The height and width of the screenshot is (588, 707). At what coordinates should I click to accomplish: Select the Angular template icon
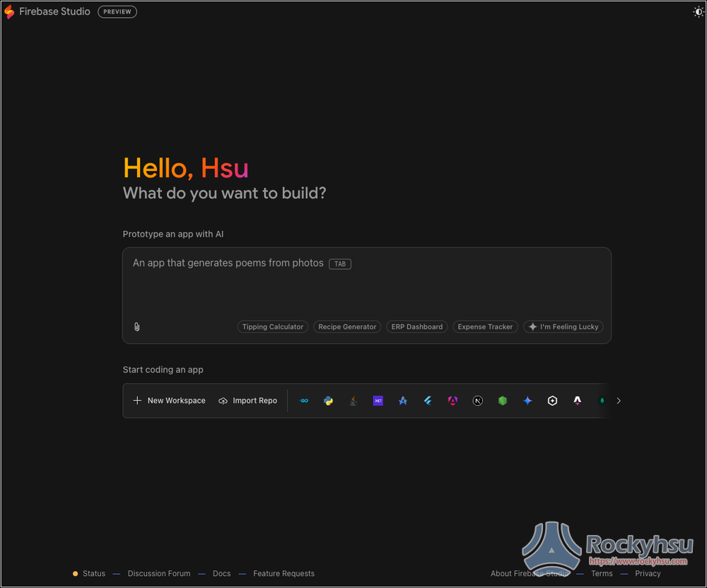click(452, 401)
